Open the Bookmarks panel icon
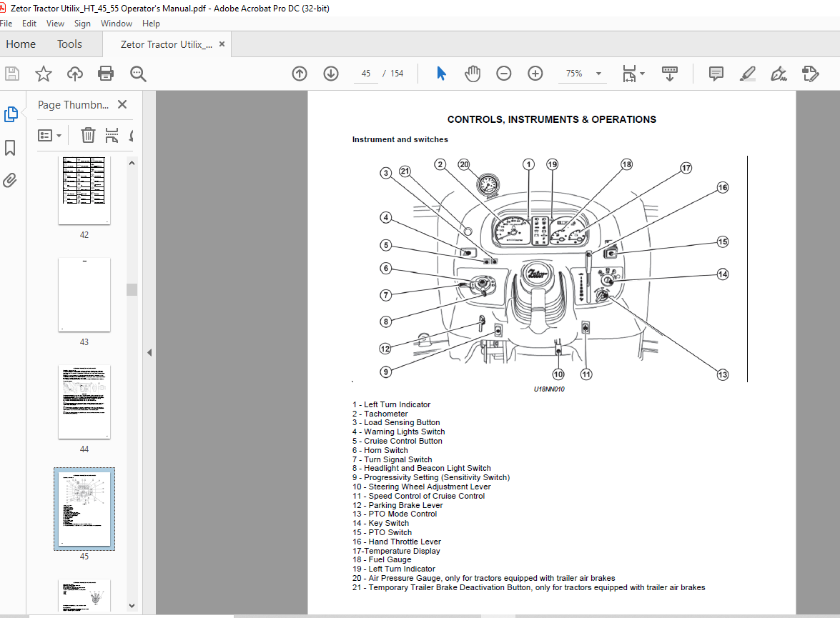840x618 pixels. click(x=10, y=148)
